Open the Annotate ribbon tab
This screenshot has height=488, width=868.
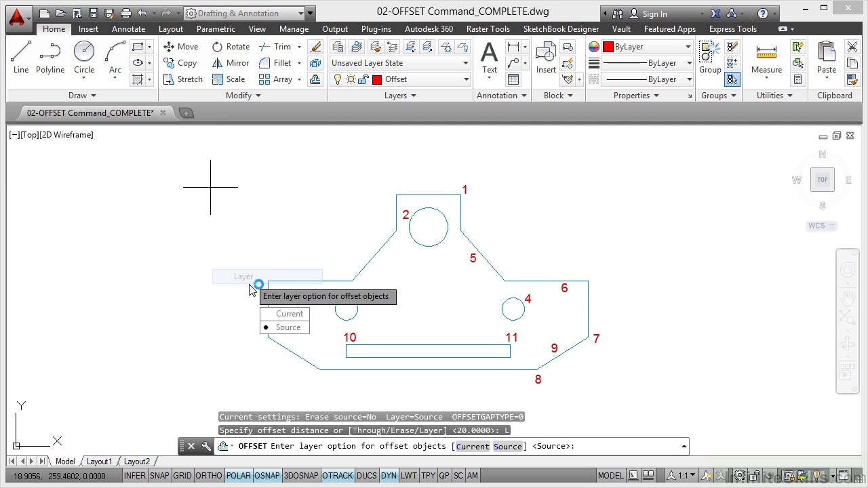129,29
